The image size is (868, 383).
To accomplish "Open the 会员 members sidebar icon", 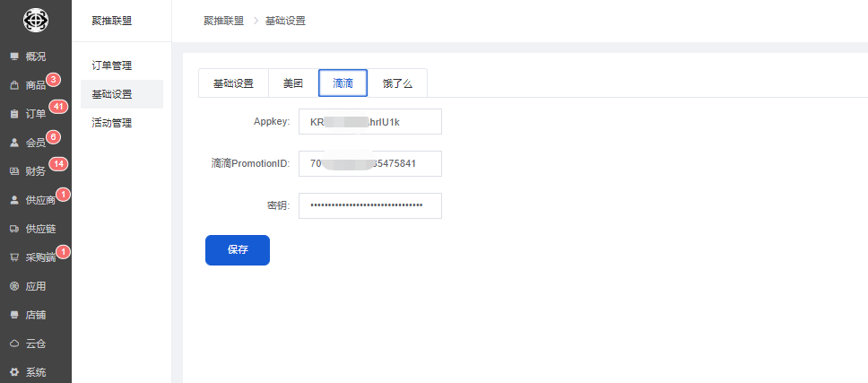I will 14,143.
